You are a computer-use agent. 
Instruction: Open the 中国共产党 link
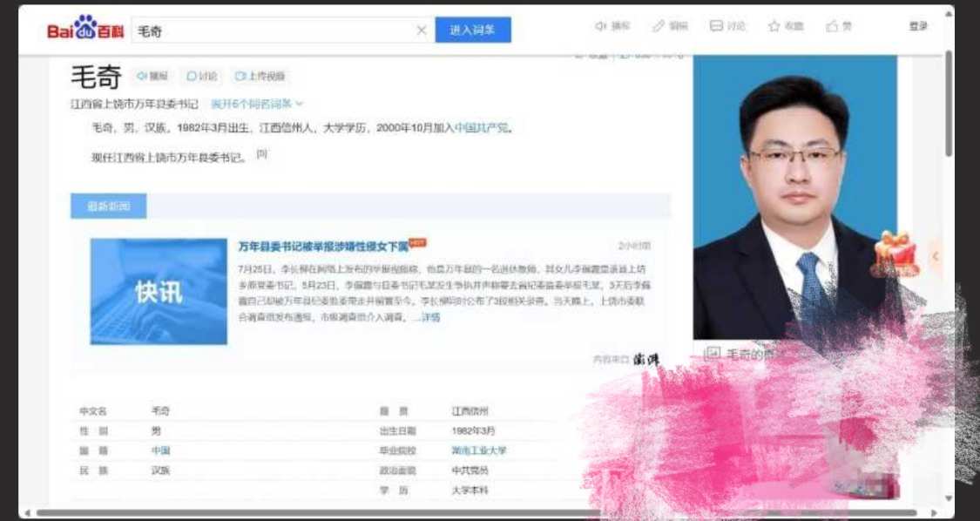tap(482, 128)
